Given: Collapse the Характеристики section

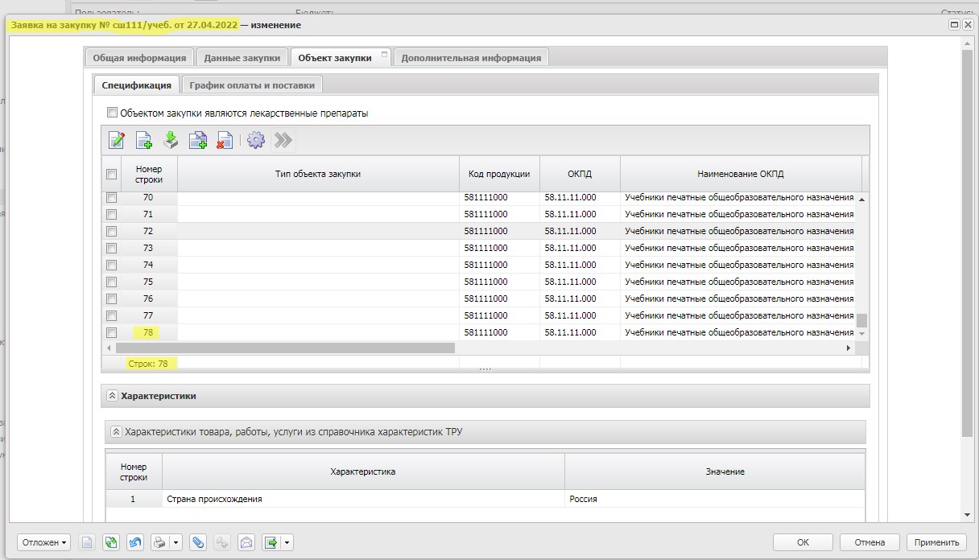Looking at the screenshot, I should [x=111, y=396].
